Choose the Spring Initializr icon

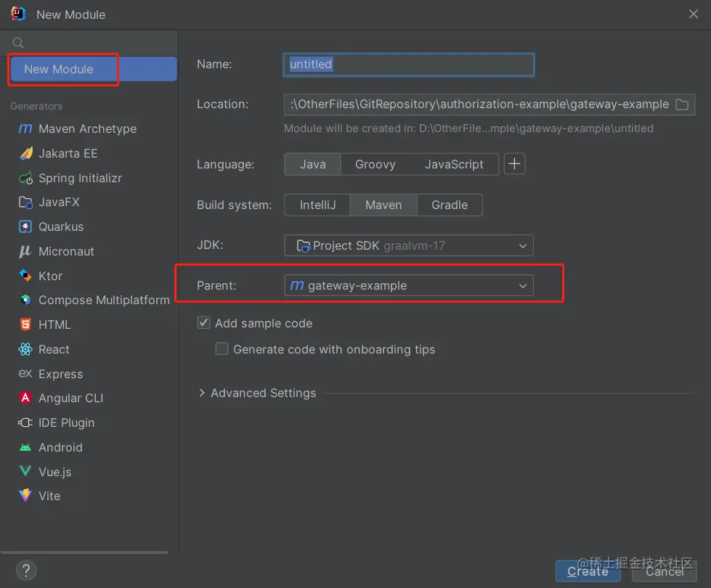coord(26,178)
